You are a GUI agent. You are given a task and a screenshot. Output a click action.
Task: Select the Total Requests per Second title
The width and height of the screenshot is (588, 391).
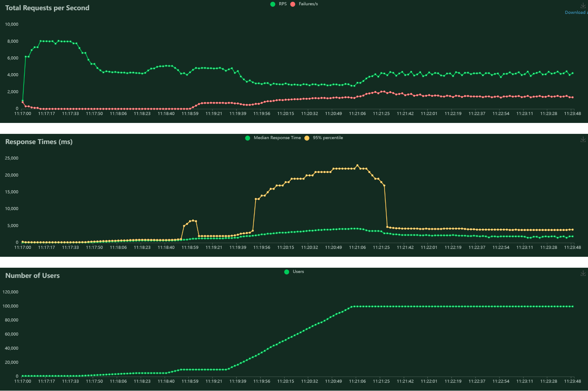pos(47,8)
